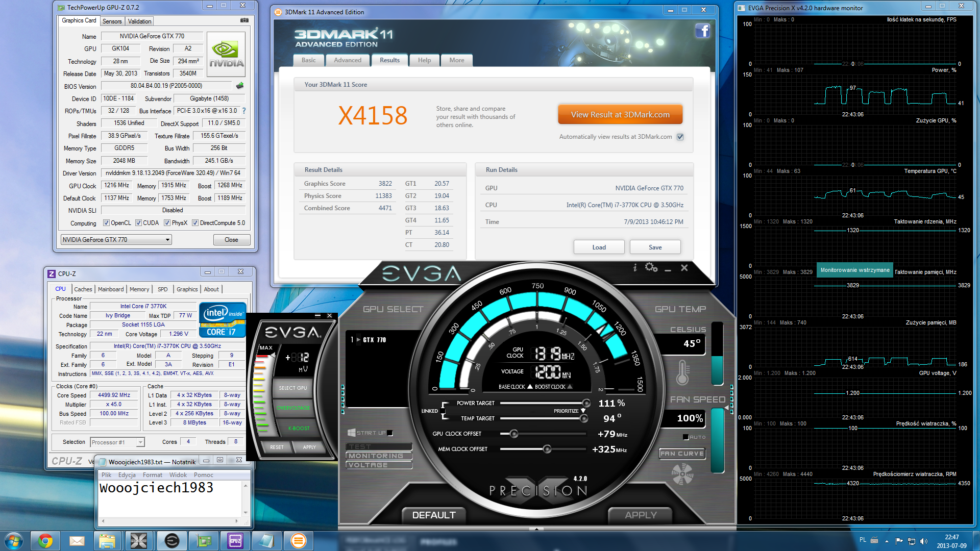Open the CPU-Z Mainboard tab
Image resolution: width=980 pixels, height=551 pixels.
[x=111, y=289]
